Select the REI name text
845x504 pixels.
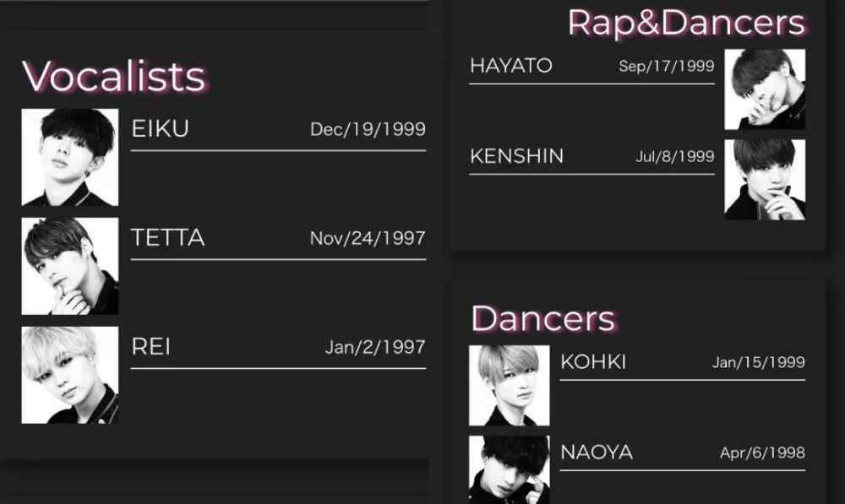[151, 347]
